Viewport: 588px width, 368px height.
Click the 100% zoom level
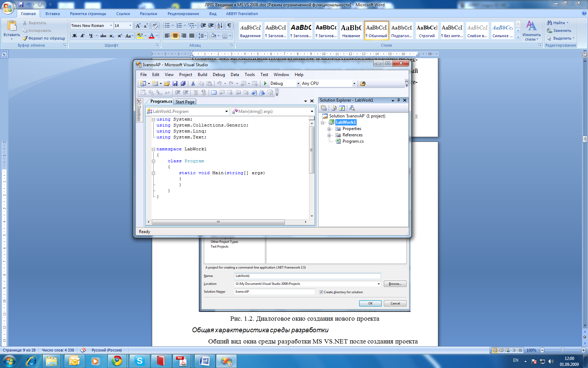pyautogui.click(x=531, y=350)
